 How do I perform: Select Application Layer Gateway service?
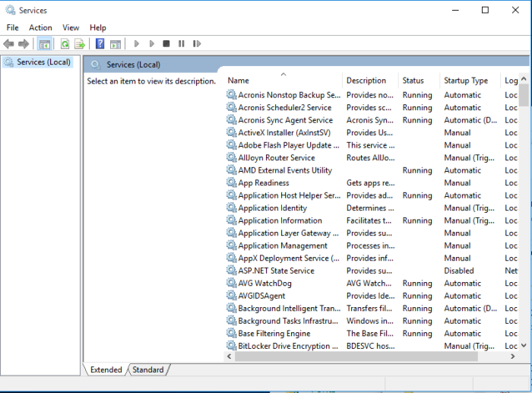coord(372,233)
